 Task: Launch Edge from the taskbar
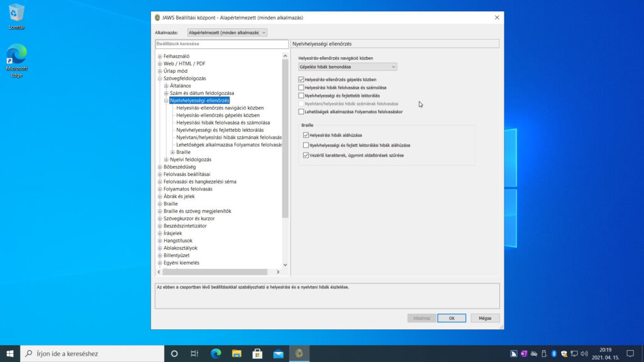click(216, 353)
